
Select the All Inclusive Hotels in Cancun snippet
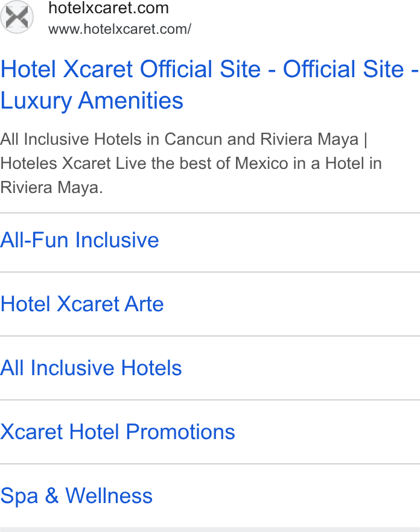click(191, 163)
